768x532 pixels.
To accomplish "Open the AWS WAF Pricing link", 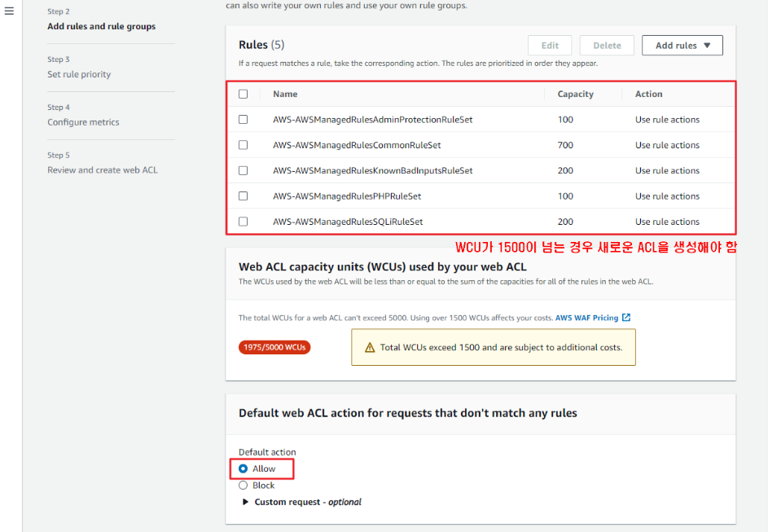I will point(586,318).
